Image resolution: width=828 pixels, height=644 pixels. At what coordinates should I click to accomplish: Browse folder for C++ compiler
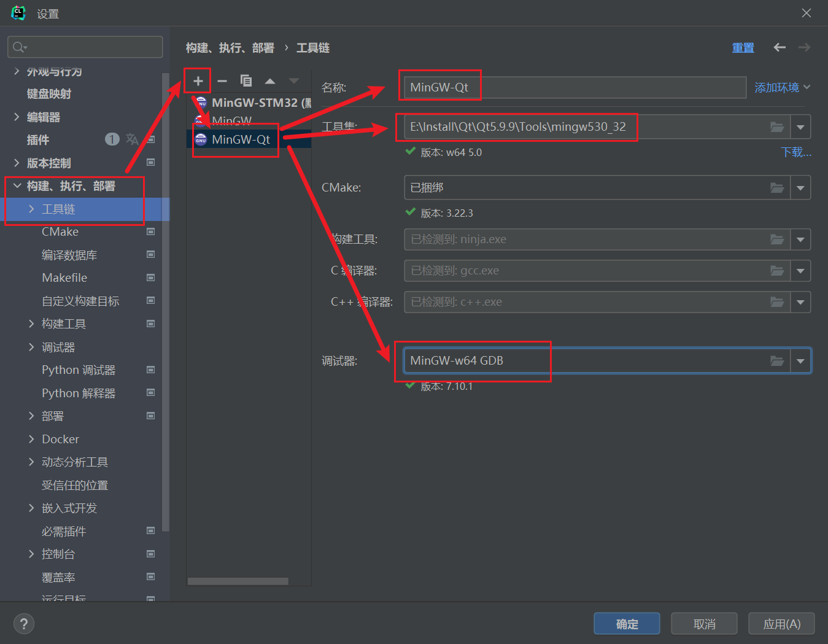point(777,302)
